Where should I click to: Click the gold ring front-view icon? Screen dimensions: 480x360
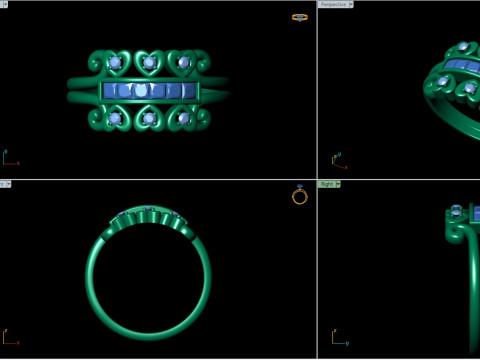coord(300,194)
